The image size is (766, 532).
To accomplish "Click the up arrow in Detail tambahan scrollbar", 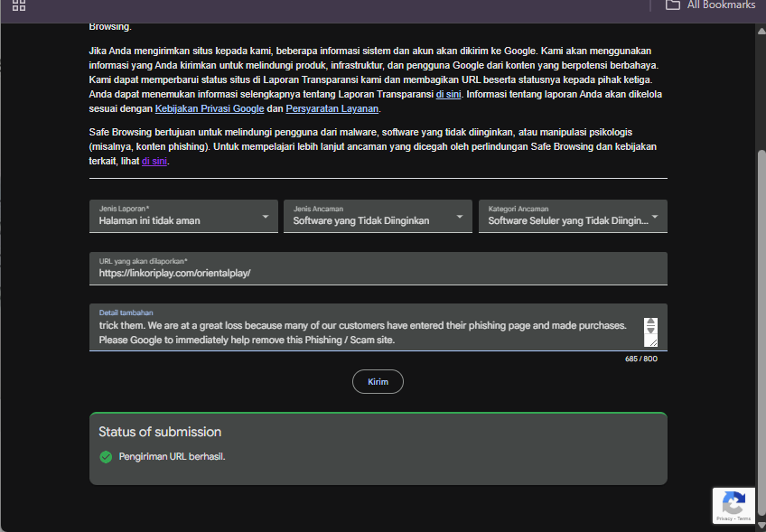I will (650, 322).
